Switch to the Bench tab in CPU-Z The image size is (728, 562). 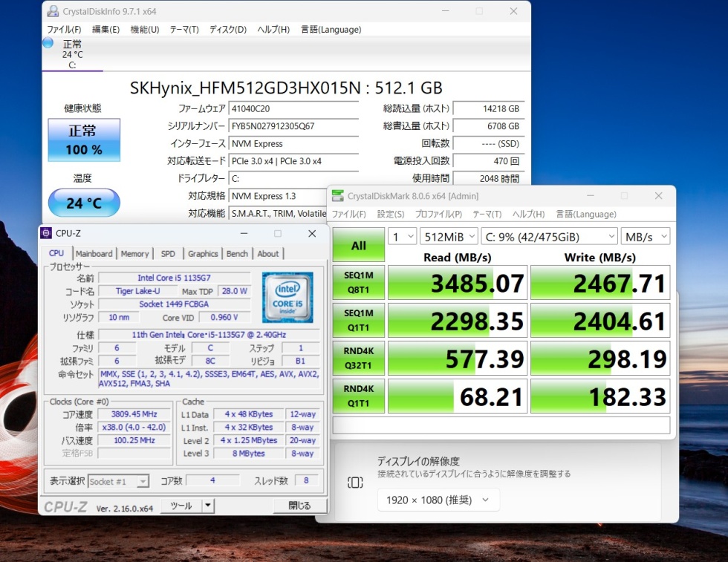click(x=237, y=253)
